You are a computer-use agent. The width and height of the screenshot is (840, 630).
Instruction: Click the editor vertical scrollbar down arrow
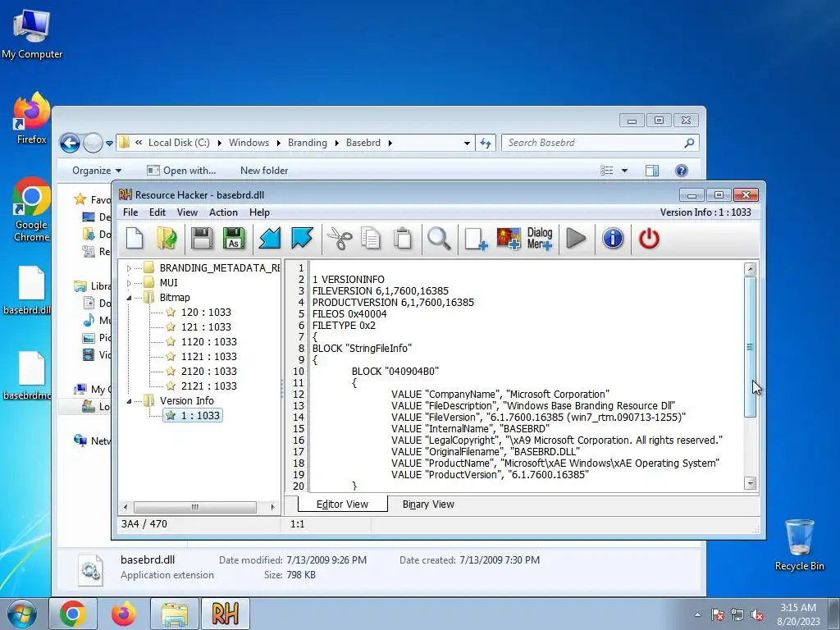750,483
